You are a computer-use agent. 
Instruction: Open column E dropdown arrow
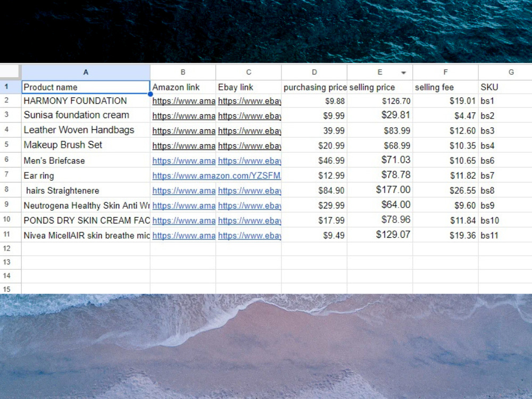pyautogui.click(x=403, y=72)
